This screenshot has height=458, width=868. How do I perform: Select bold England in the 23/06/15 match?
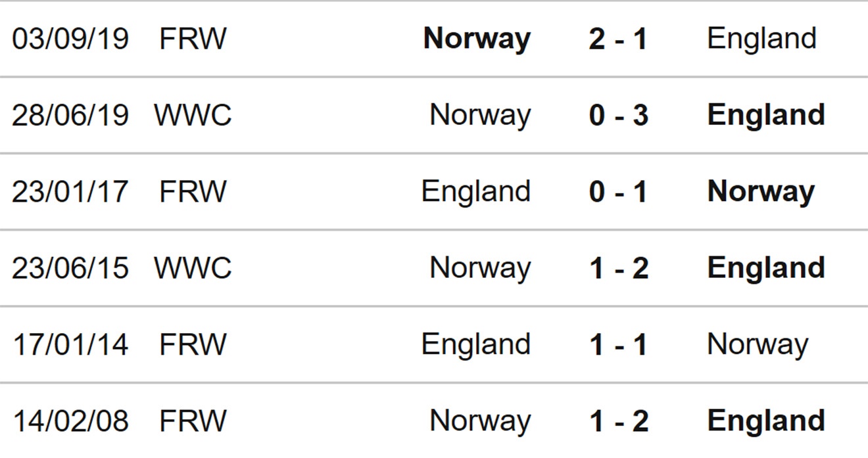(766, 267)
